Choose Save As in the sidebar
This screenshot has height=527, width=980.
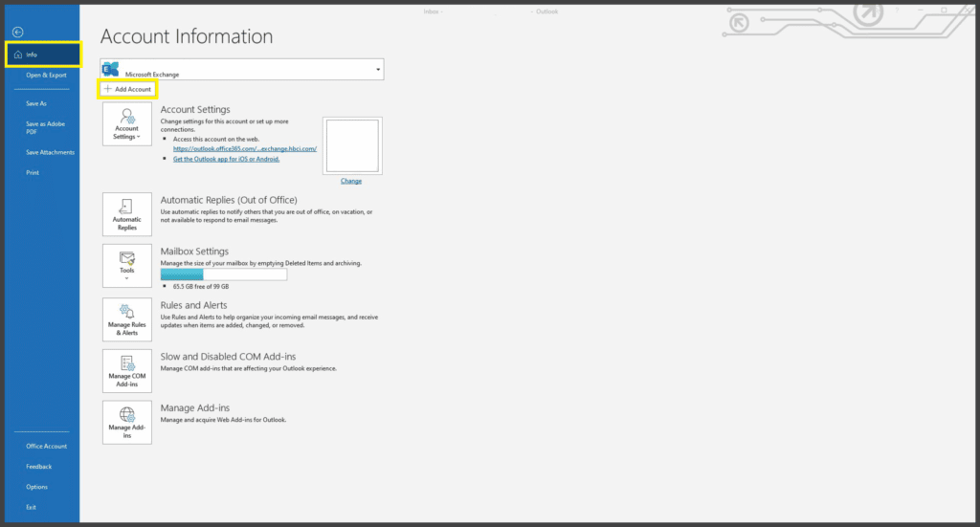pos(36,103)
